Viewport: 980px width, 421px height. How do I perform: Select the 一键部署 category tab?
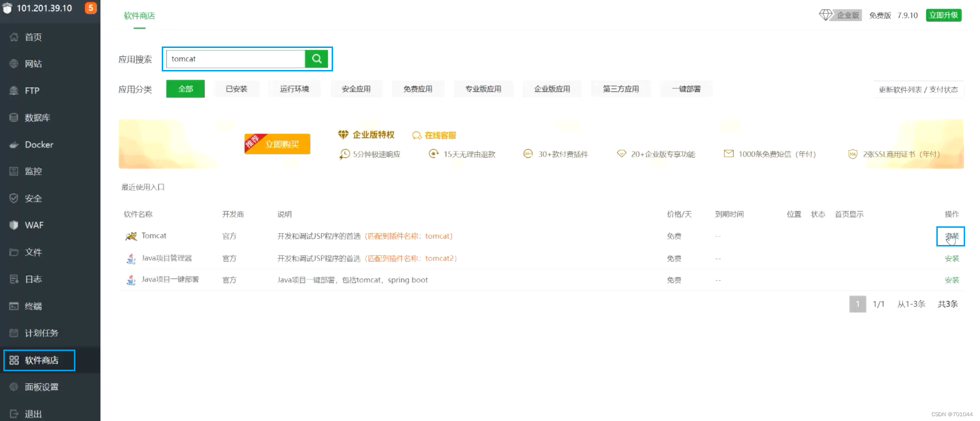click(x=686, y=89)
